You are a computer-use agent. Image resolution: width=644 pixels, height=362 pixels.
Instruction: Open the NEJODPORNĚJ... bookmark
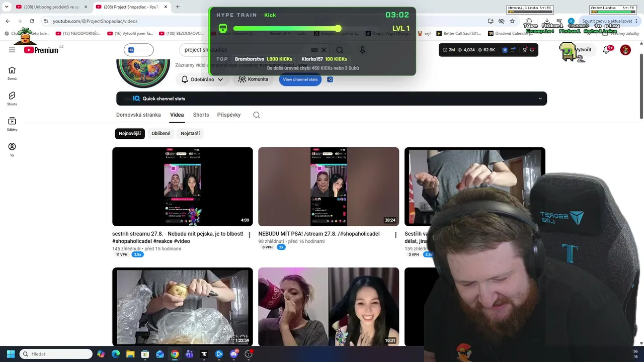[78, 34]
